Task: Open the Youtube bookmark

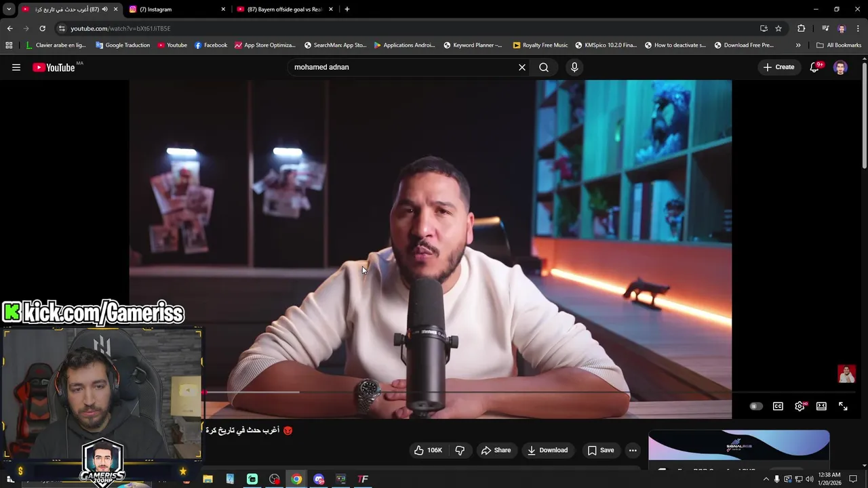Action: coord(172,45)
